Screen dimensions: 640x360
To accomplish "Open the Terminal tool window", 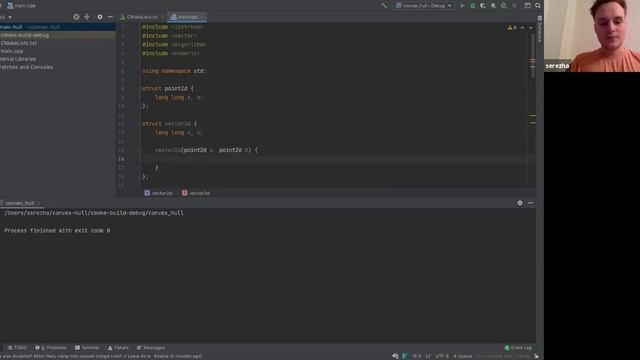I will pos(87,348).
